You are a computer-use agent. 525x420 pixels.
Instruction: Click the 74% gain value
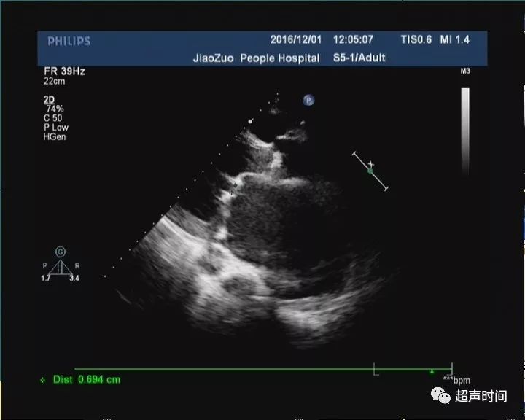(55, 109)
